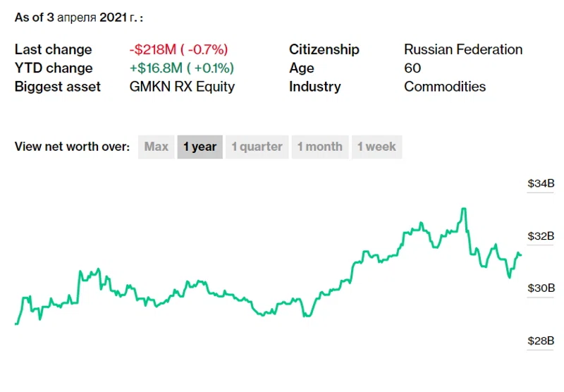564x392 pixels.
Task: Click the "Citizenship" label
Action: coord(324,49)
